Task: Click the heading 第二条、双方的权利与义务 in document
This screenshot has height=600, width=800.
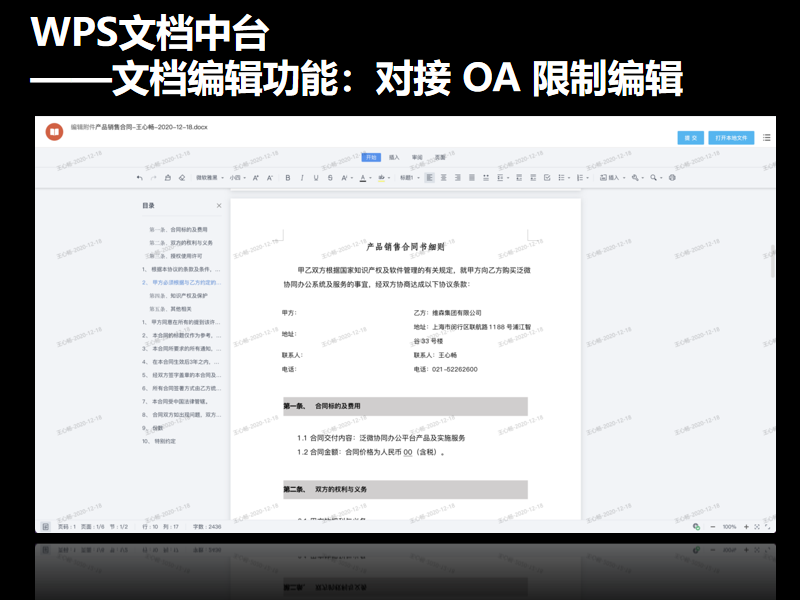Action: pyautogui.click(x=326, y=489)
